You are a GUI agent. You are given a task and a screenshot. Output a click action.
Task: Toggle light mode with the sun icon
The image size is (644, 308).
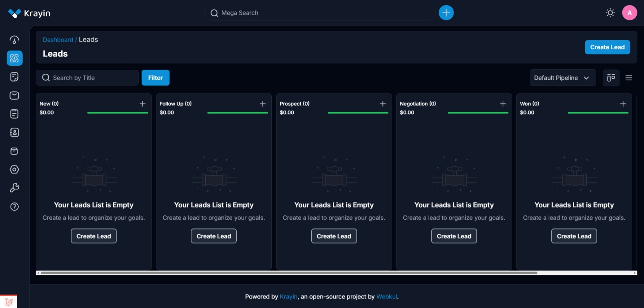pos(610,13)
